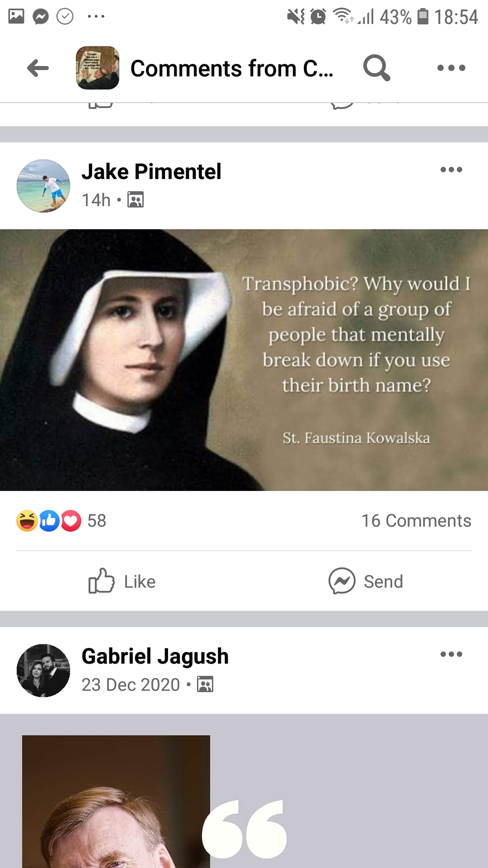Viewport: 488px width, 868px height.
Task: Send the post via Messenger
Action: click(366, 581)
